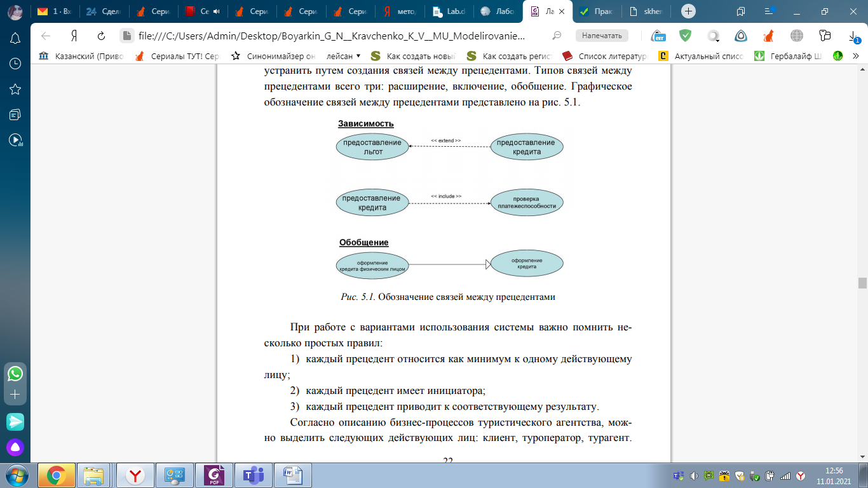Open the tab manager icon in title bar
This screenshot has height=488, width=868.
tap(741, 11)
